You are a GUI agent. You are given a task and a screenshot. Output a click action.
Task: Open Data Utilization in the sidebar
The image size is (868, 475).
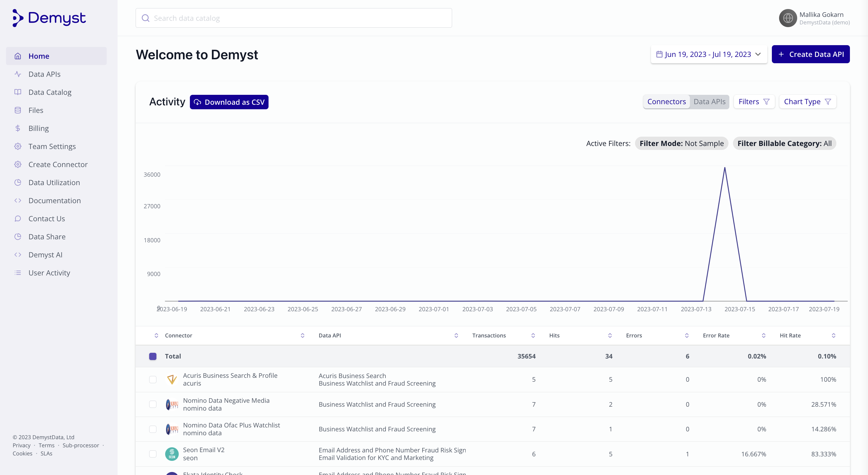pyautogui.click(x=54, y=182)
